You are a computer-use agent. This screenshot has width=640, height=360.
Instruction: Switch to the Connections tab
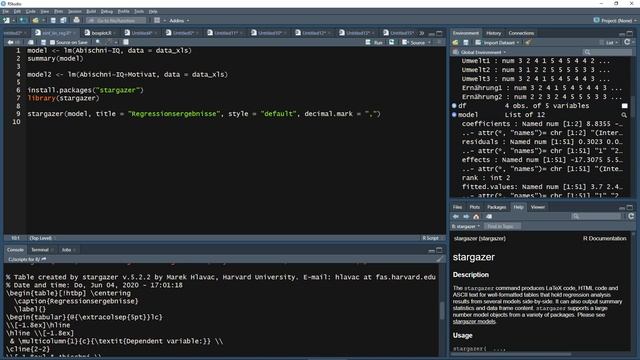[x=521, y=33]
